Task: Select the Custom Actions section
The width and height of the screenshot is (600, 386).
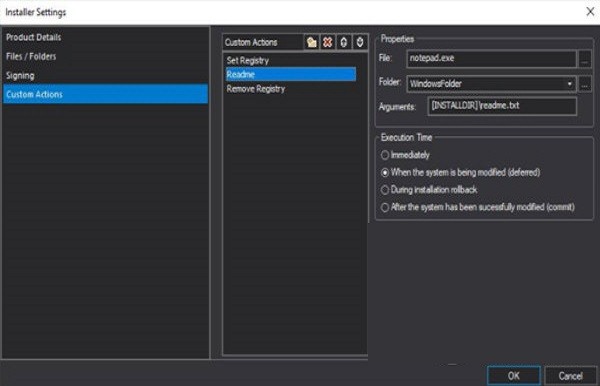Action: pos(105,94)
